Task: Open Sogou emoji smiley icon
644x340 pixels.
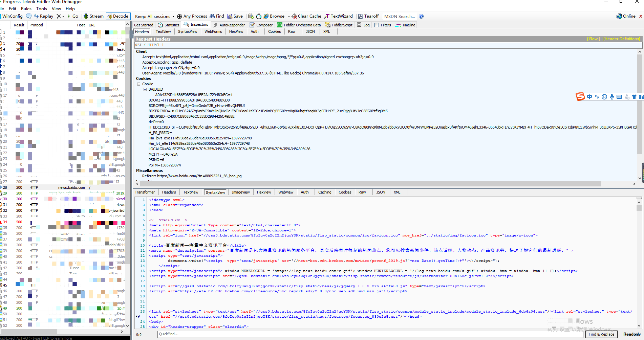Action: click(x=604, y=97)
